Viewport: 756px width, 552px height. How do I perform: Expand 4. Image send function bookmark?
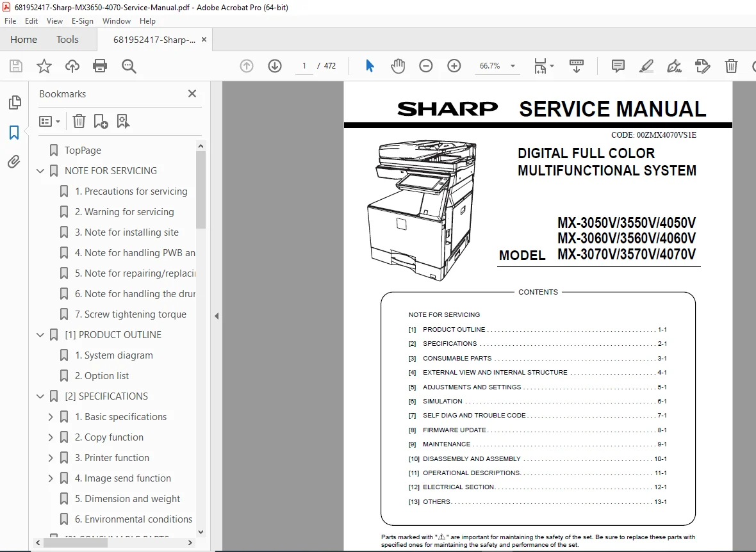[51, 478]
